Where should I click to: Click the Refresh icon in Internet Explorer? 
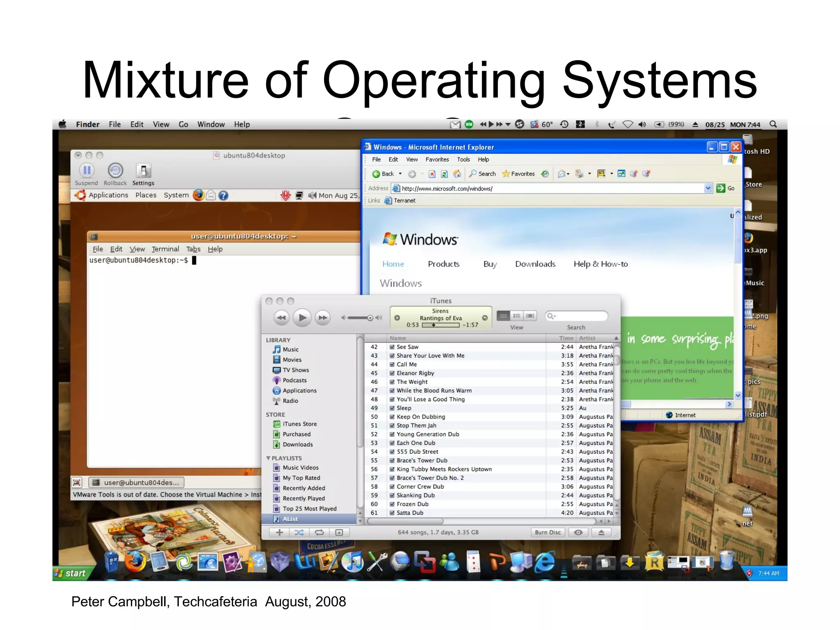click(444, 174)
